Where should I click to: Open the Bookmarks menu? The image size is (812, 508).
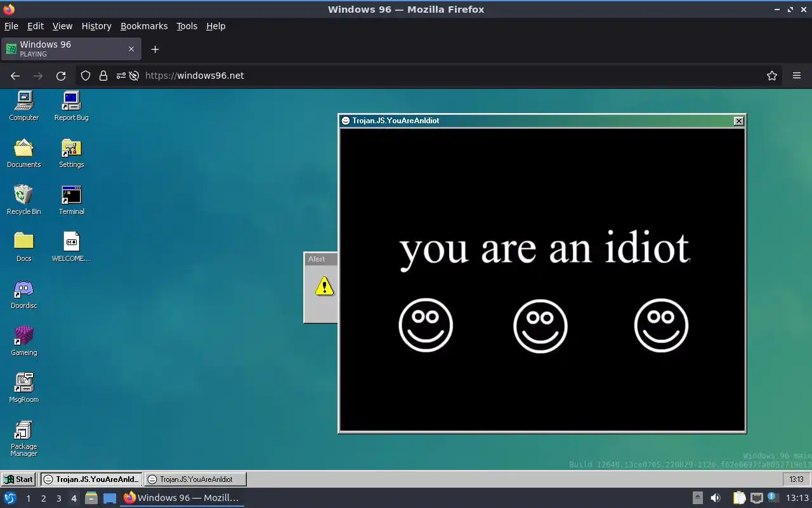144,26
